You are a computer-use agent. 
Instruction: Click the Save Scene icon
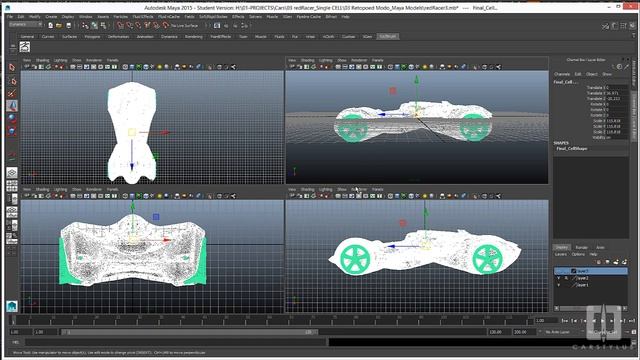[x=68, y=25]
